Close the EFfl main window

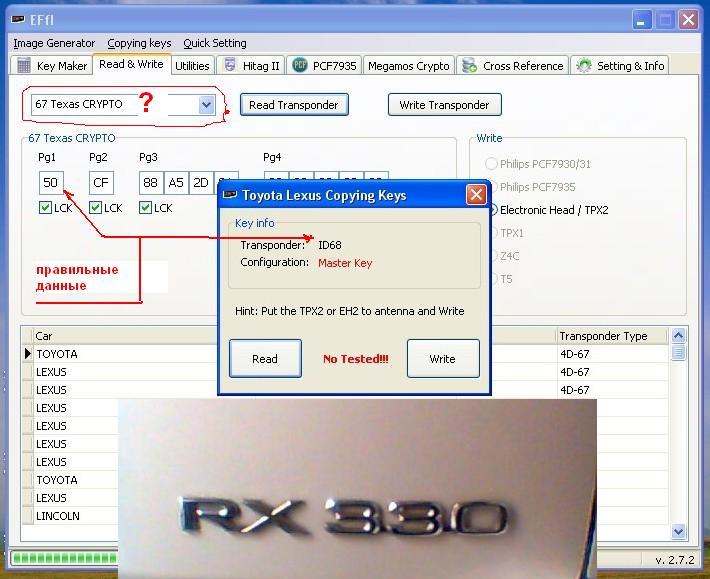pyautogui.click(x=688, y=20)
